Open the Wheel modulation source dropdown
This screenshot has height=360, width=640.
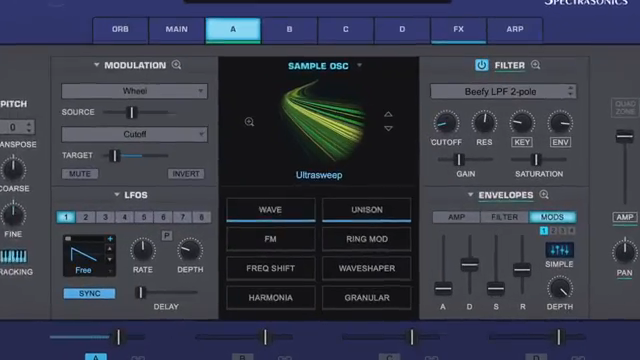coord(134,91)
